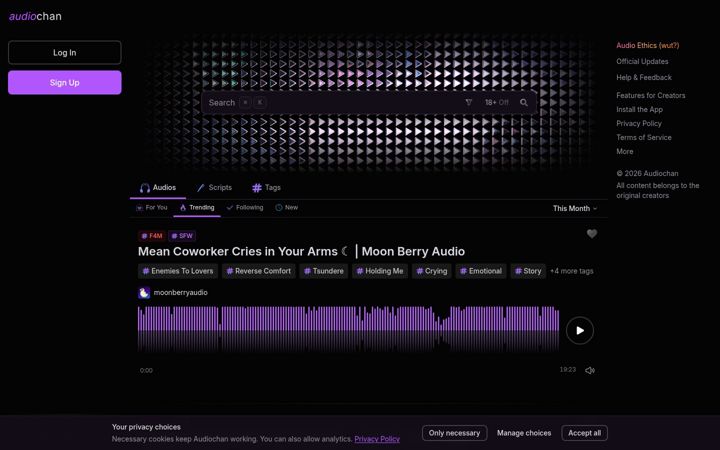Open the audiochan logo home link

pyautogui.click(x=35, y=17)
